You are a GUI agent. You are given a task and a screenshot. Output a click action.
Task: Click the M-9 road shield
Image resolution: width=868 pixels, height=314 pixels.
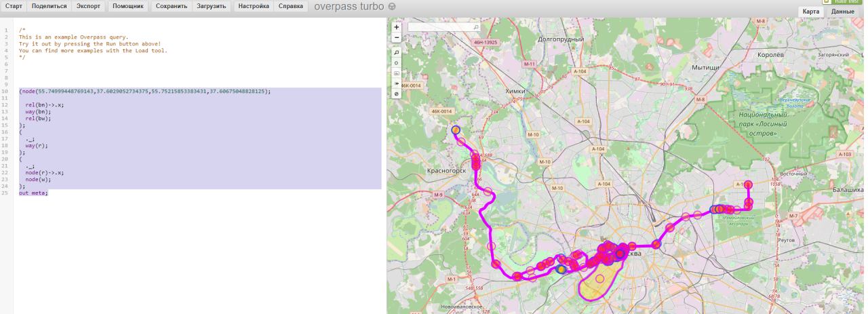(437, 195)
